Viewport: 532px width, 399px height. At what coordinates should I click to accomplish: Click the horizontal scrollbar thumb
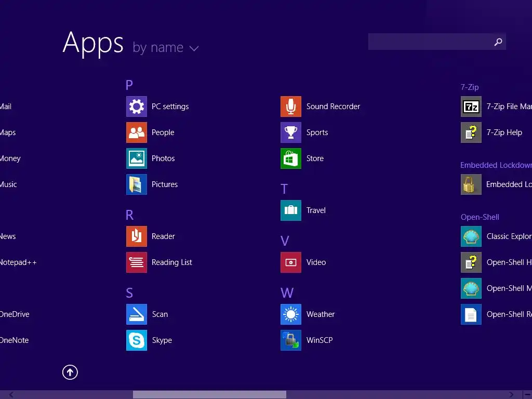209,395
